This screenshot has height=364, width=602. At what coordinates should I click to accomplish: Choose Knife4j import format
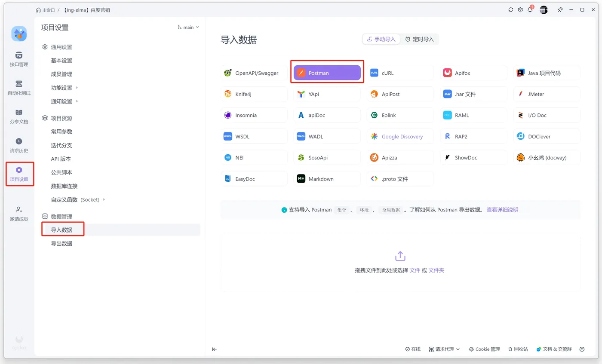[x=254, y=94]
